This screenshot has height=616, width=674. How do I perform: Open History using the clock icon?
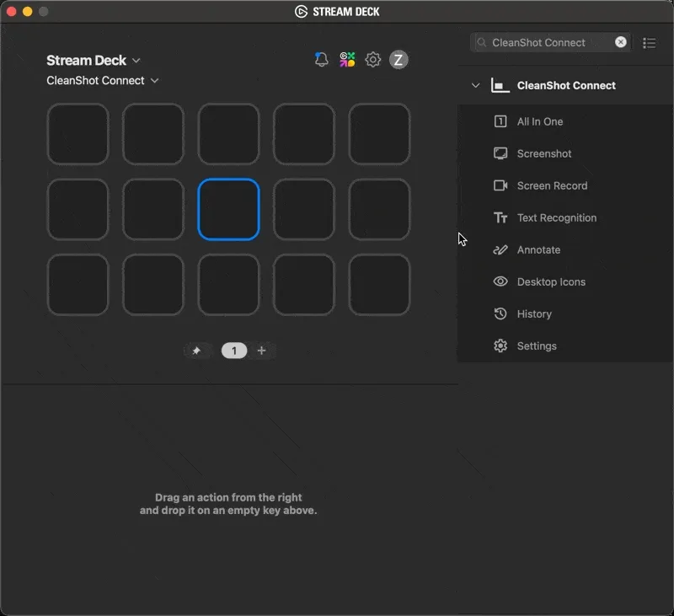pyautogui.click(x=500, y=313)
